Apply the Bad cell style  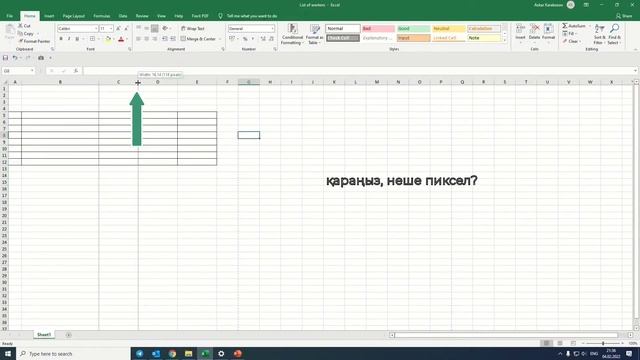tap(378, 29)
